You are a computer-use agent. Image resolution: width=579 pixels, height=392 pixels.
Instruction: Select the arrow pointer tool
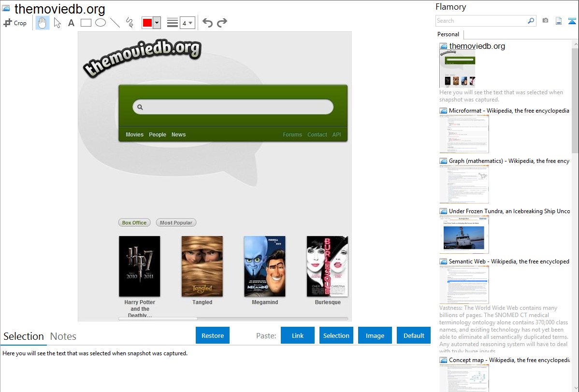57,23
